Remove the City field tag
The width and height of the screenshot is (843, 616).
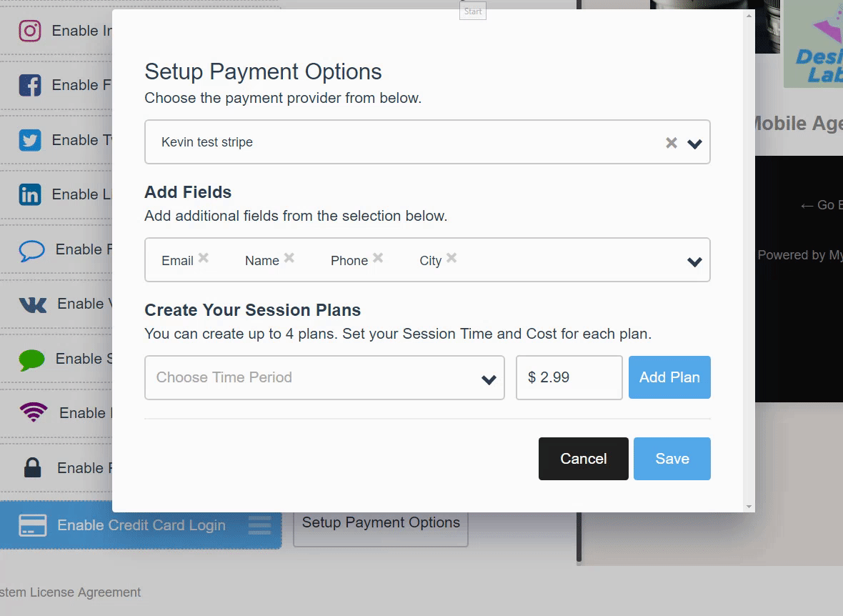(x=452, y=258)
